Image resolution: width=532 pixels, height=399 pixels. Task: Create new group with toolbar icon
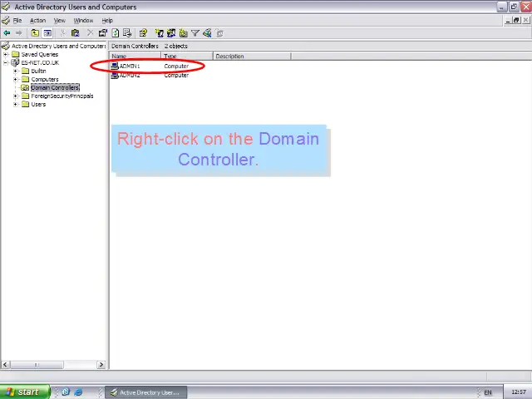pos(171,33)
